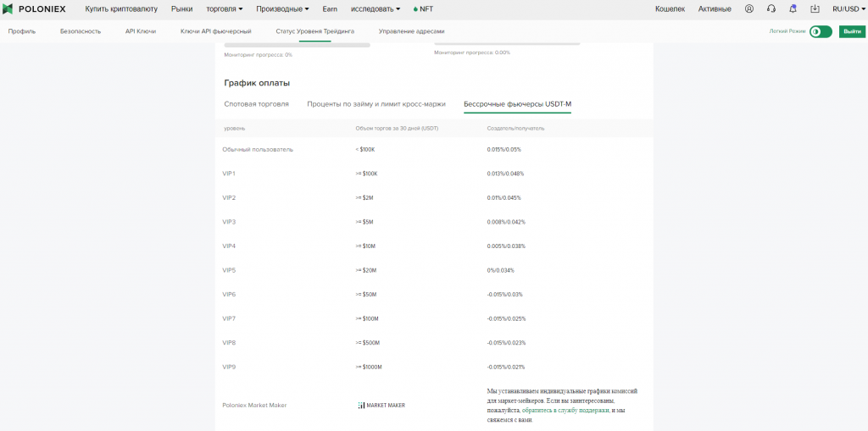868x431 pixels.
Task: Click the Poloniex Market Maker row label
Action: (x=254, y=405)
